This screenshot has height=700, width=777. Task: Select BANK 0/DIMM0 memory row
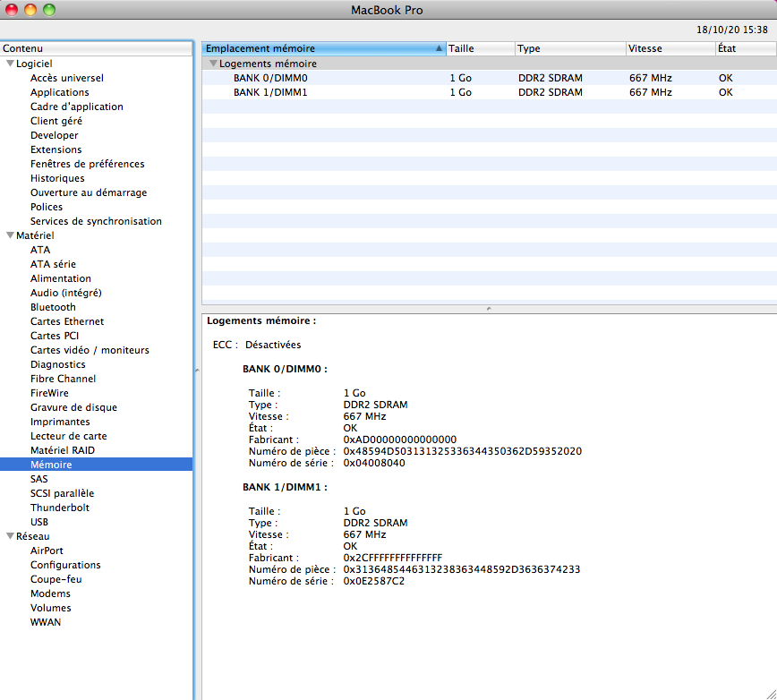(x=270, y=78)
